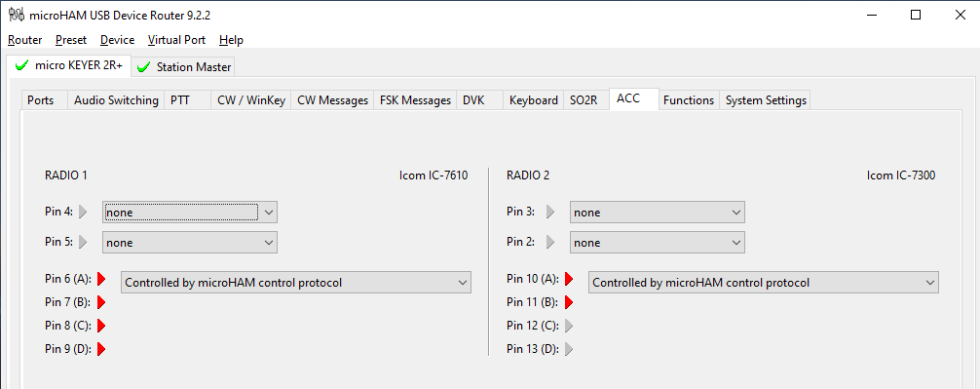Image resolution: width=980 pixels, height=389 pixels.
Task: Switch to the PTT tab
Action: 187,100
